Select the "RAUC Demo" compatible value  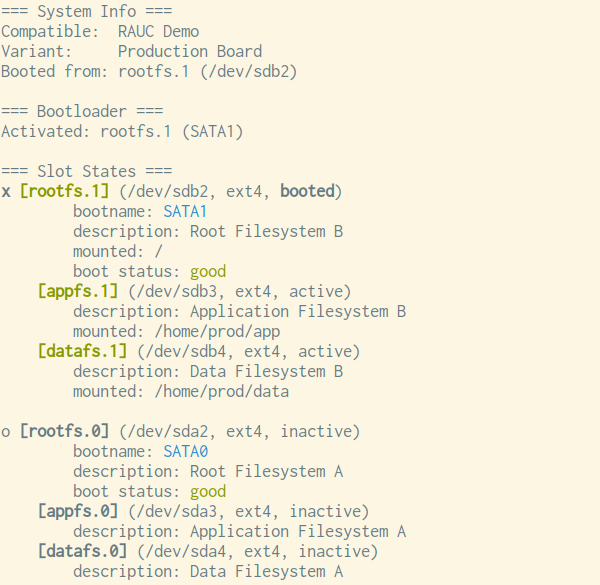(x=158, y=31)
